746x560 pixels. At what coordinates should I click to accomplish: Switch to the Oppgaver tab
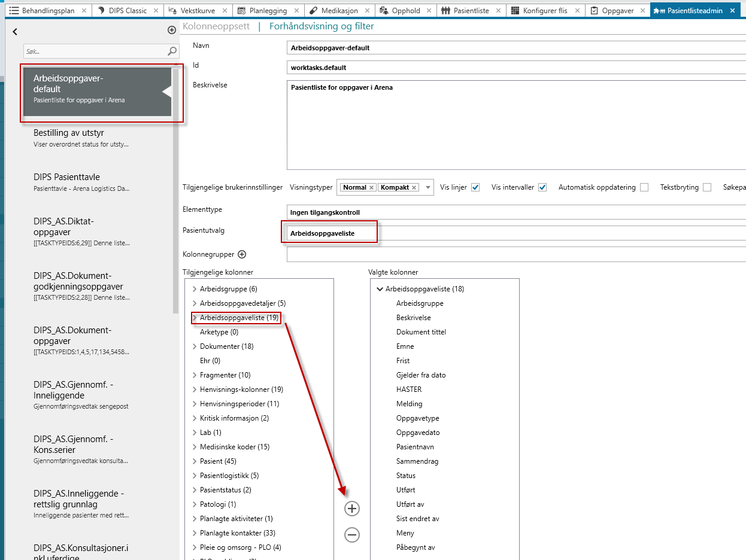point(617,10)
